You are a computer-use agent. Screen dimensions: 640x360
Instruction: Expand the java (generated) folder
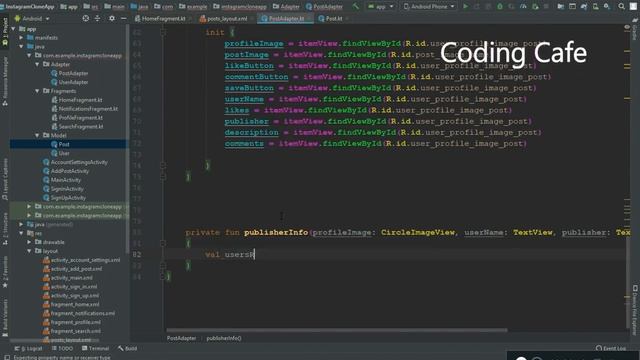tap(21, 224)
